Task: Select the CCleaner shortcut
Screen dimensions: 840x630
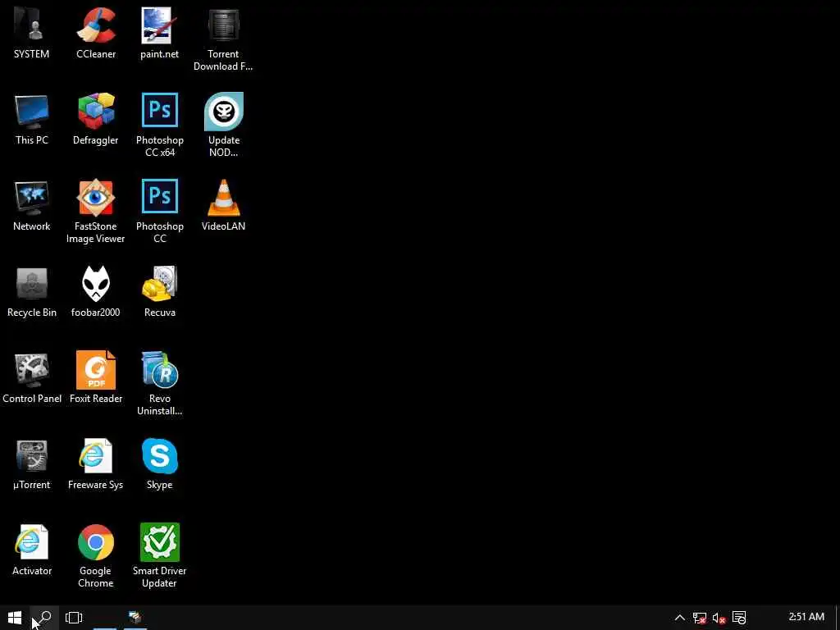Action: [x=96, y=32]
